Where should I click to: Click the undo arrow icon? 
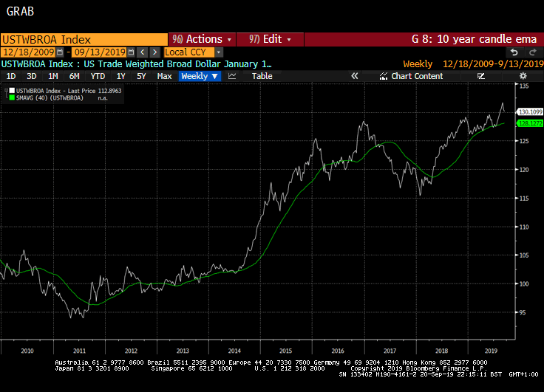514,52
